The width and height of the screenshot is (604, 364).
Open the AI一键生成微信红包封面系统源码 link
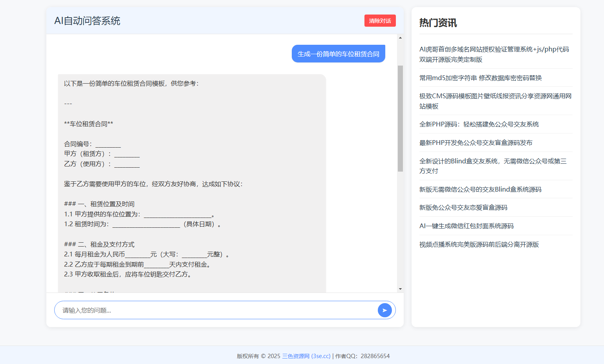[467, 226]
